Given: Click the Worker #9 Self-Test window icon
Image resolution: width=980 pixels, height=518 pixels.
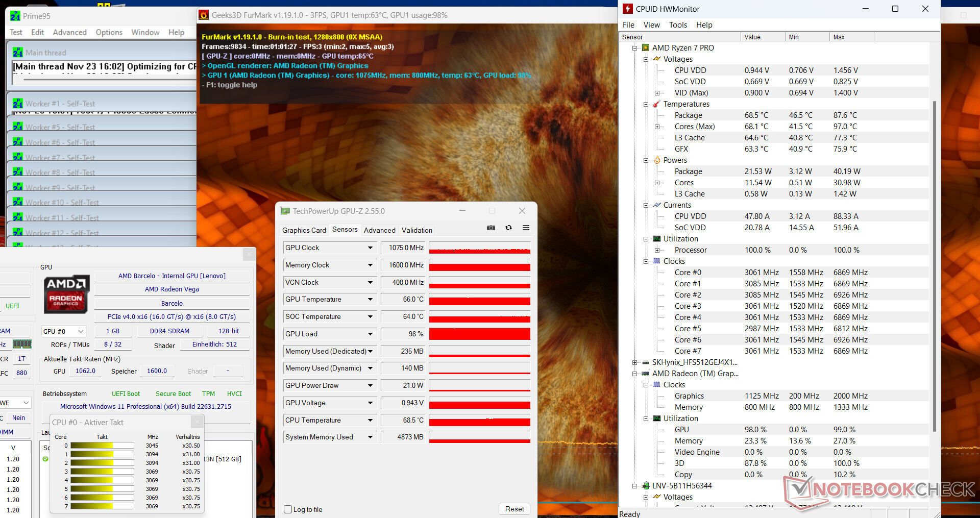Looking at the screenshot, I should point(18,187).
